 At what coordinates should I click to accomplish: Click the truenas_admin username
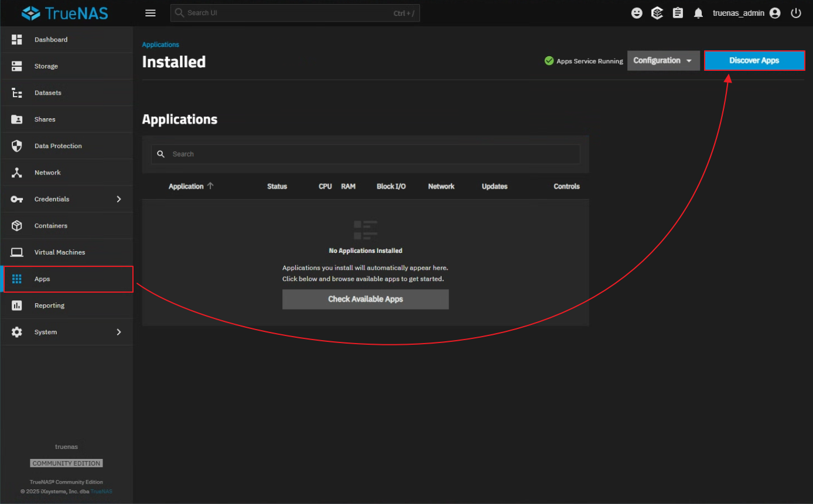pyautogui.click(x=739, y=13)
